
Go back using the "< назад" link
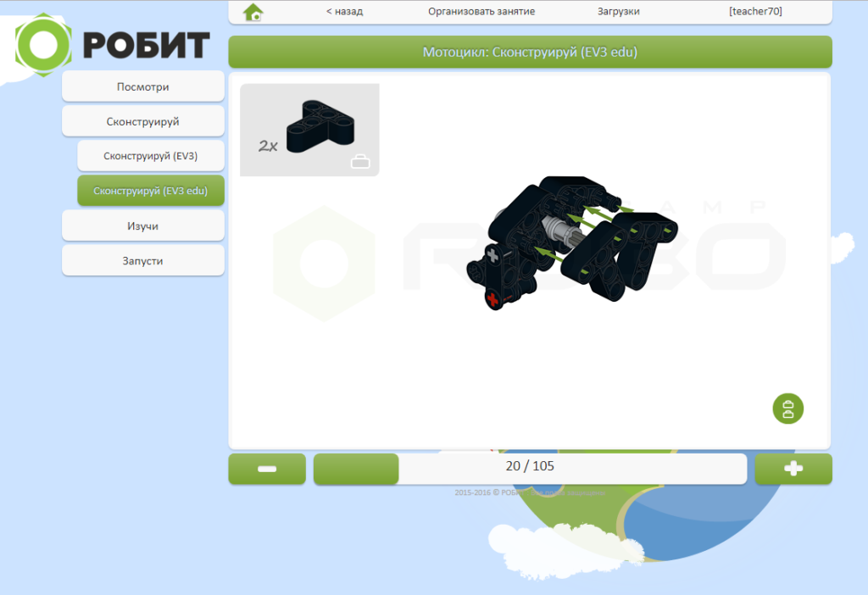(x=344, y=12)
